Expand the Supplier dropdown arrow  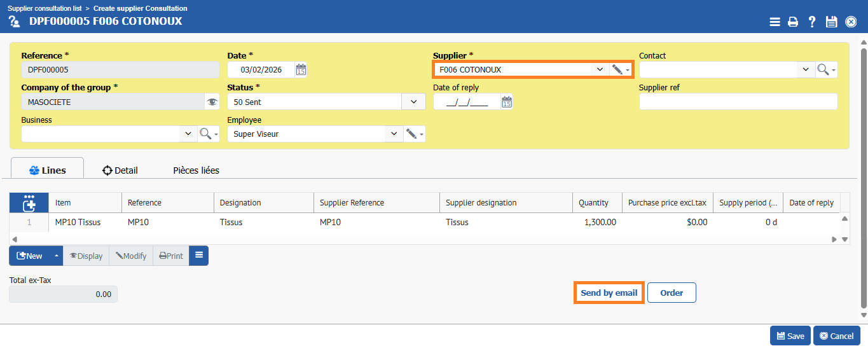click(600, 69)
